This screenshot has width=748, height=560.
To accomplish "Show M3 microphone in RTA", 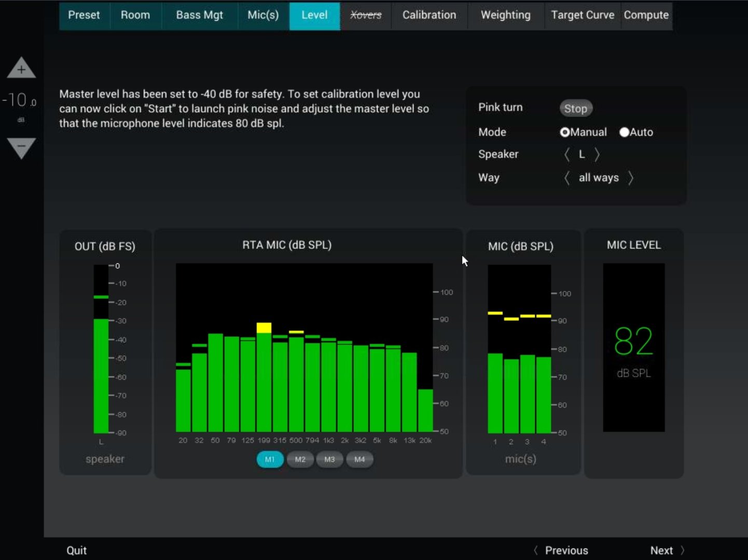I will coord(329,459).
